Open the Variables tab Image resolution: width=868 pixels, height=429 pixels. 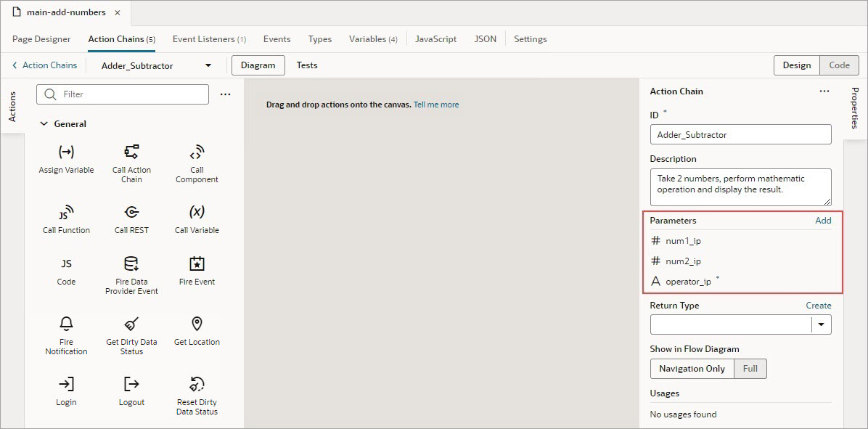pyautogui.click(x=373, y=39)
